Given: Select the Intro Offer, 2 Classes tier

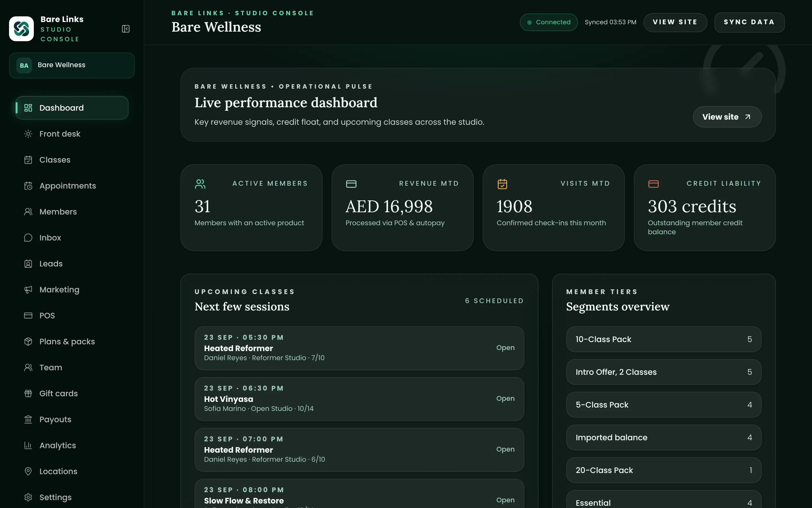Looking at the screenshot, I should pos(664,372).
